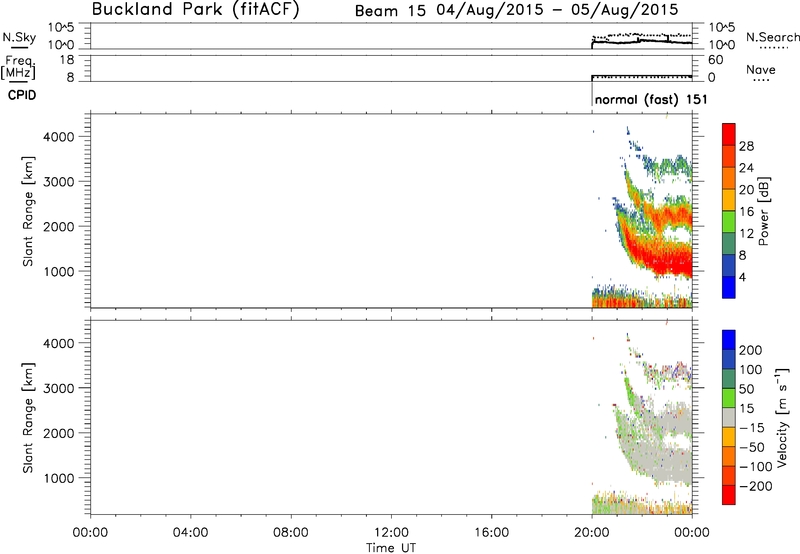The image size is (800, 554).
Task: Click the blue top segment of Velocity colorbar
Action: pyautogui.click(x=729, y=340)
